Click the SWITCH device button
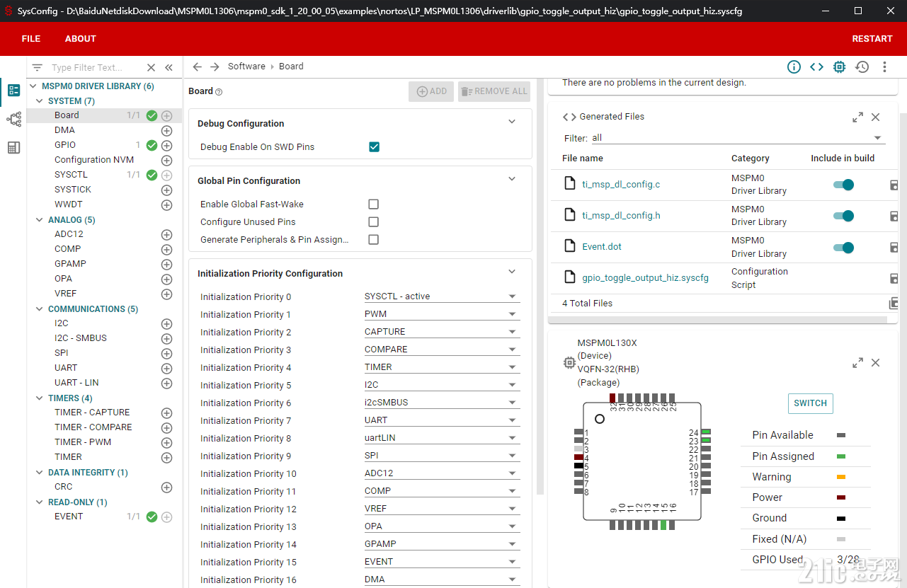The height and width of the screenshot is (588, 907). pos(810,403)
